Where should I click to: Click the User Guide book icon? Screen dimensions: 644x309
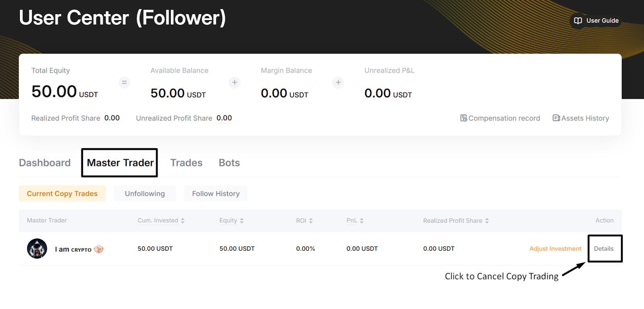[578, 20]
